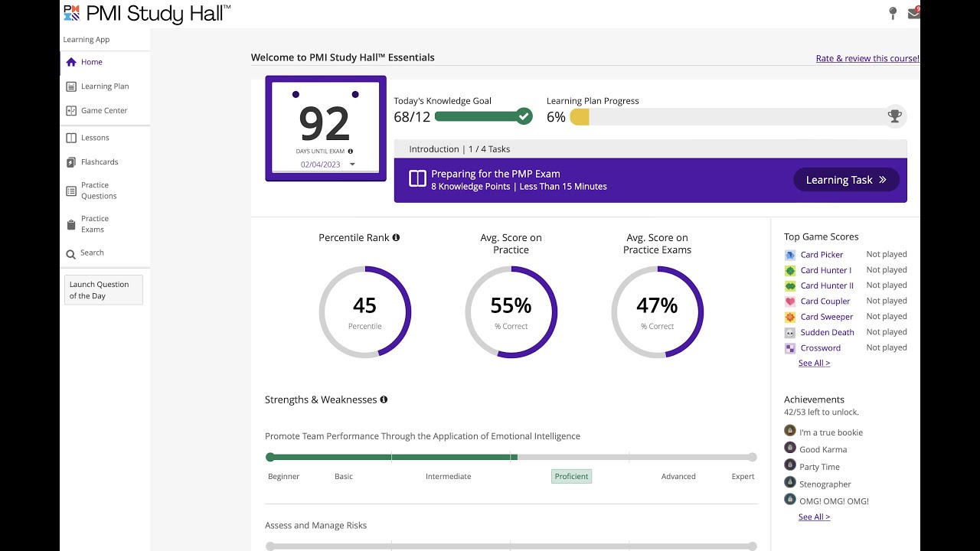Click the mail notifications icon

click(913, 13)
